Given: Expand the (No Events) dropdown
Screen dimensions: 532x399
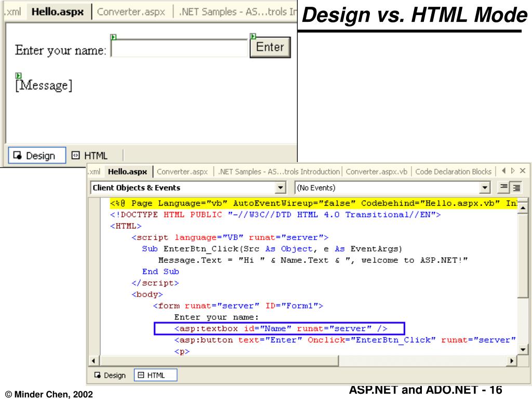Looking at the screenshot, I should [x=485, y=188].
